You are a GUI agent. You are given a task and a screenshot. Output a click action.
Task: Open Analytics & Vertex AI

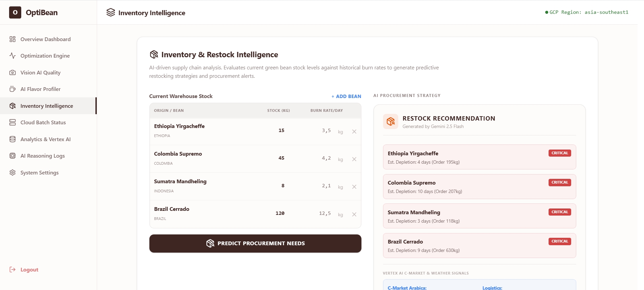pyautogui.click(x=48, y=139)
